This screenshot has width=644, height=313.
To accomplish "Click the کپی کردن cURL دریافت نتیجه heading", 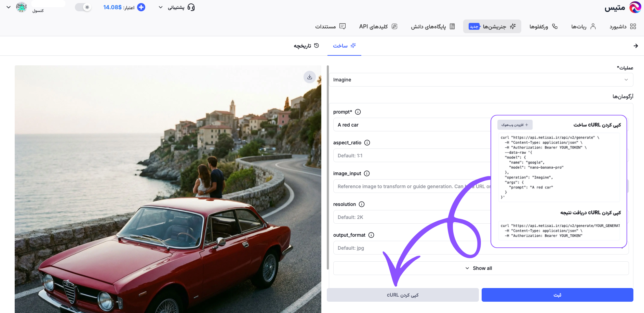I will click(591, 213).
